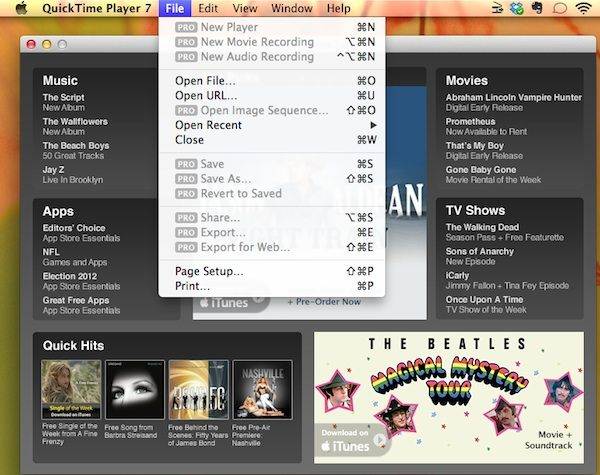
Task: Open The Script New Album link
Action: [64, 102]
